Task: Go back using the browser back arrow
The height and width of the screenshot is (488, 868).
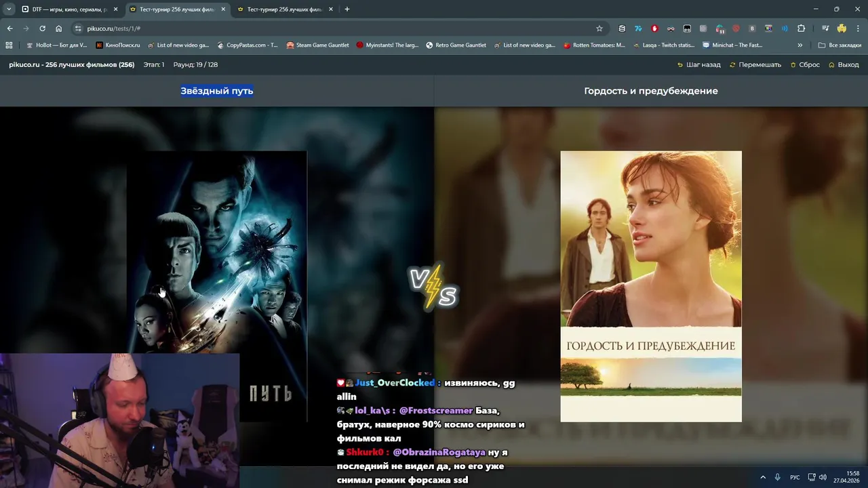Action: click(9, 28)
